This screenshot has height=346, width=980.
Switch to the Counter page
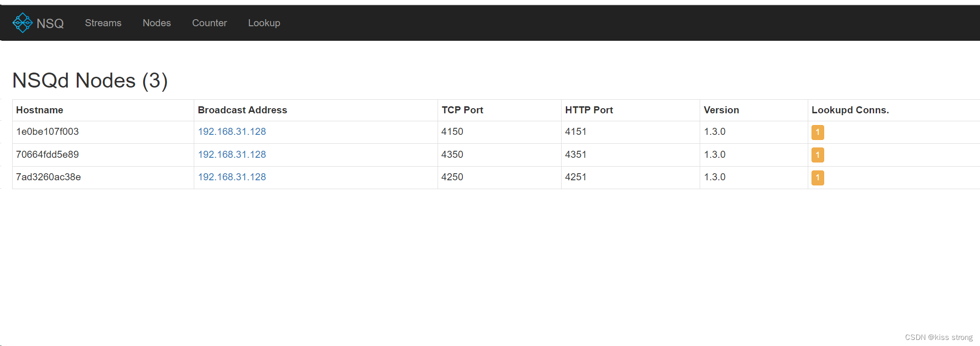pos(209,22)
